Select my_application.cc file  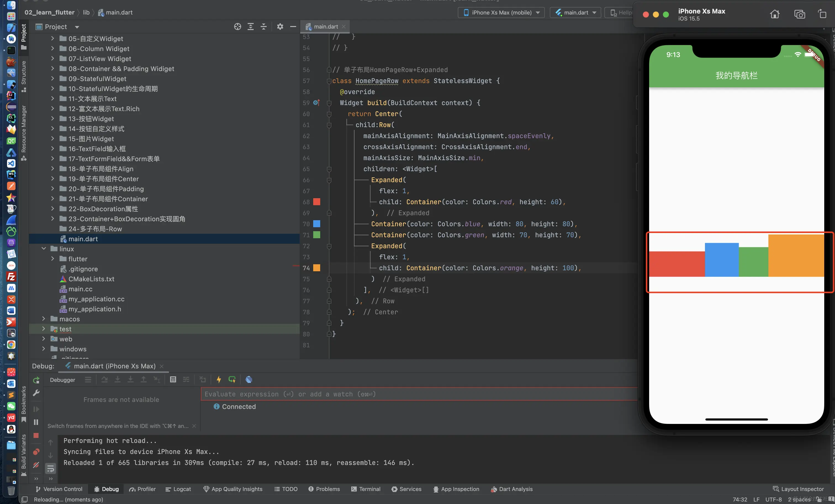(x=96, y=299)
